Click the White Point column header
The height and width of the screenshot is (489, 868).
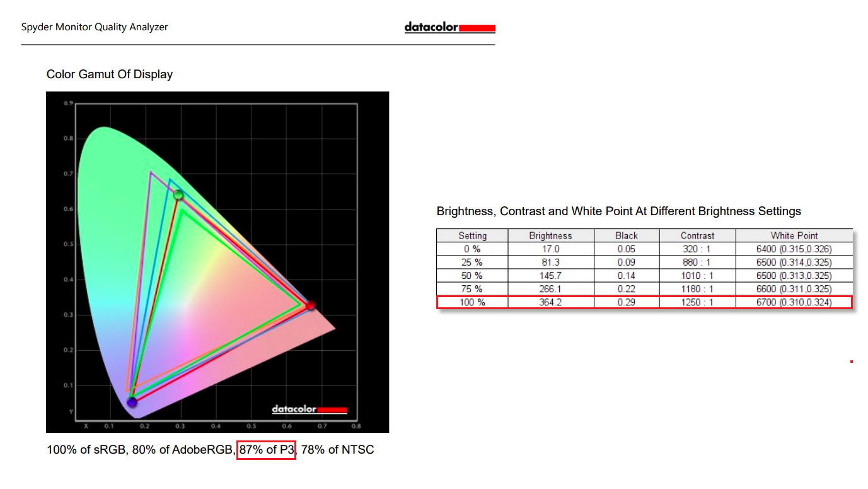point(794,235)
